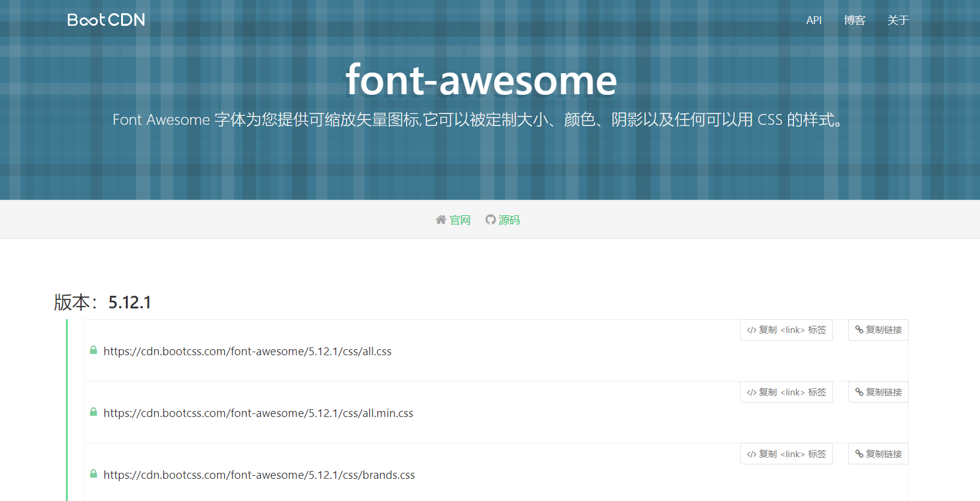Open the 博客 nav link
The height and width of the screenshot is (501, 980).
(855, 20)
